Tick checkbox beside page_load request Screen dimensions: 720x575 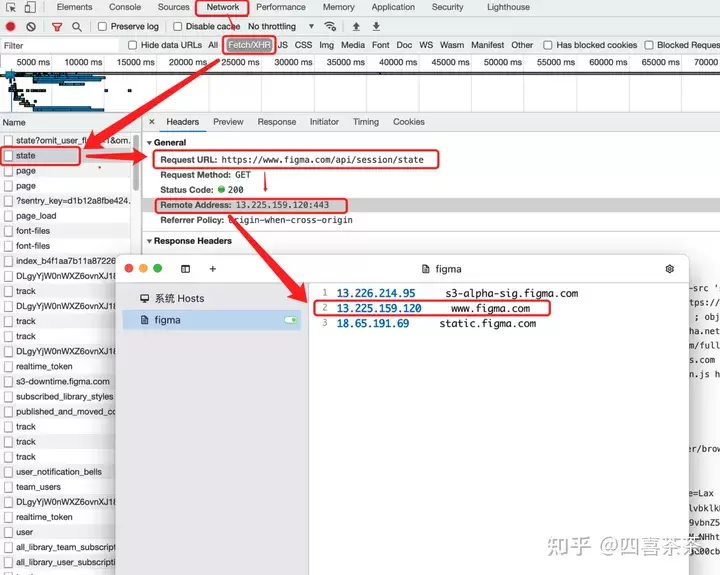pyautogui.click(x=8, y=216)
